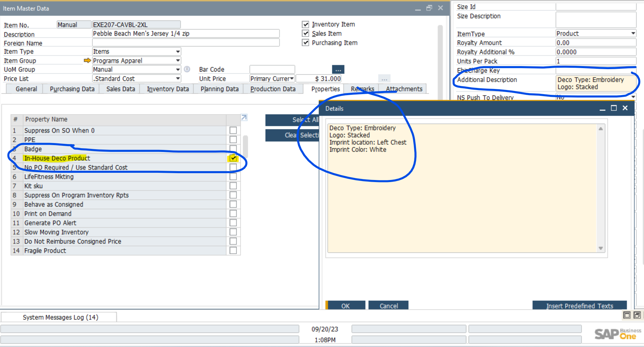Viewport: 644px width, 347px height.
Task: Uncheck the In-House Deco Product property
Action: coord(233,158)
